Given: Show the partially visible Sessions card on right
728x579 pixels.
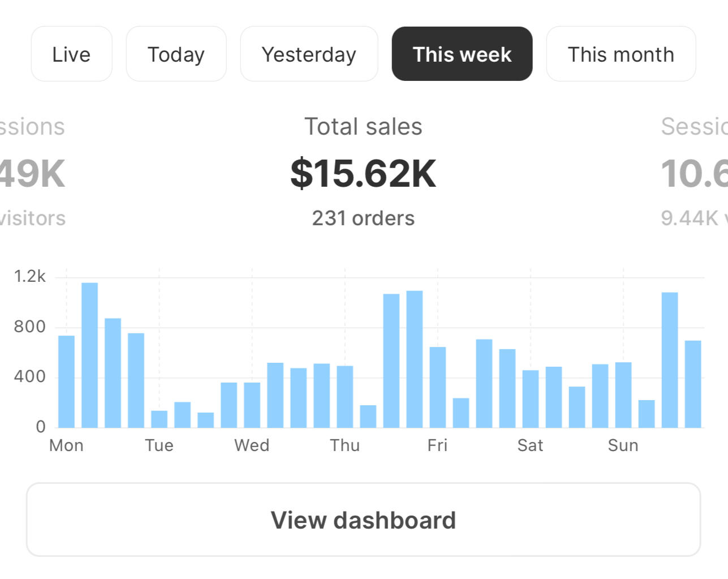Looking at the screenshot, I should [695, 173].
